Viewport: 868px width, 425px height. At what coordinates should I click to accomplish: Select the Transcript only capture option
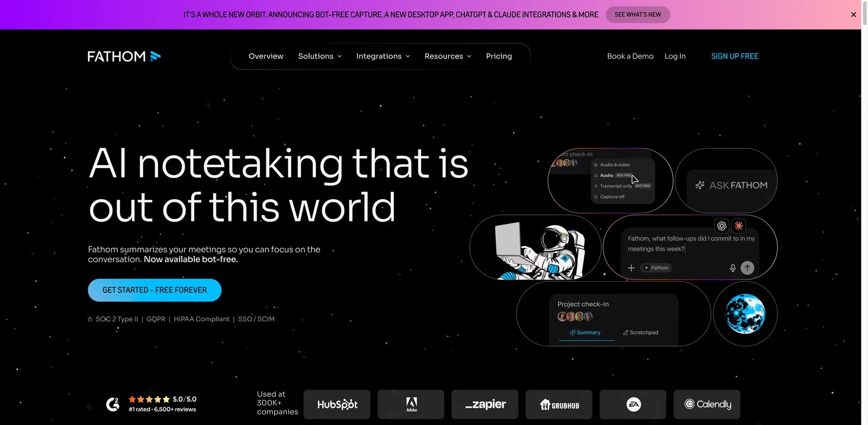click(622, 186)
